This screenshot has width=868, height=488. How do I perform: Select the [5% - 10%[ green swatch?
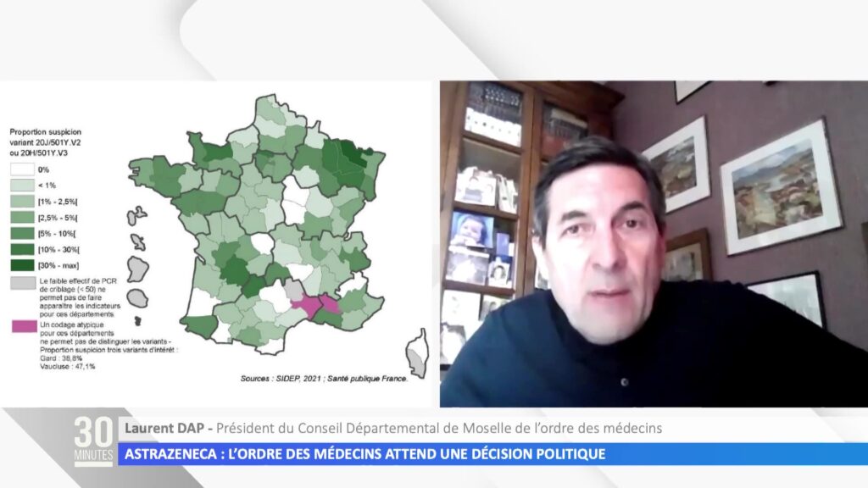[x=22, y=234]
